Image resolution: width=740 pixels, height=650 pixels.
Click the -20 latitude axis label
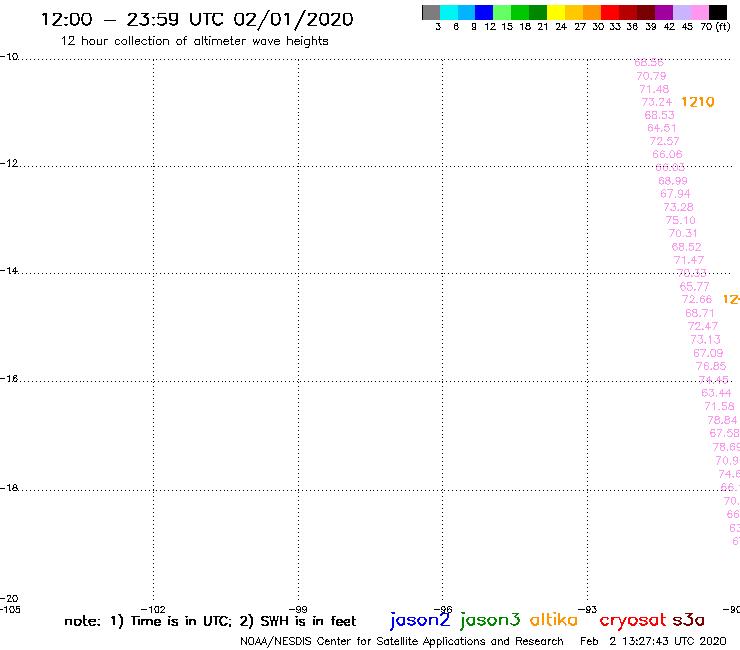pyautogui.click(x=9, y=599)
